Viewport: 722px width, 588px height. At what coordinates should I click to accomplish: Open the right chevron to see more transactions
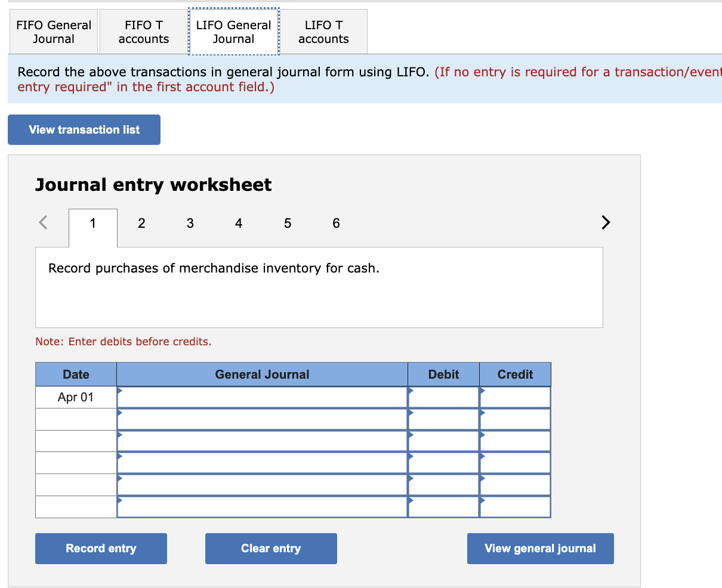(606, 222)
